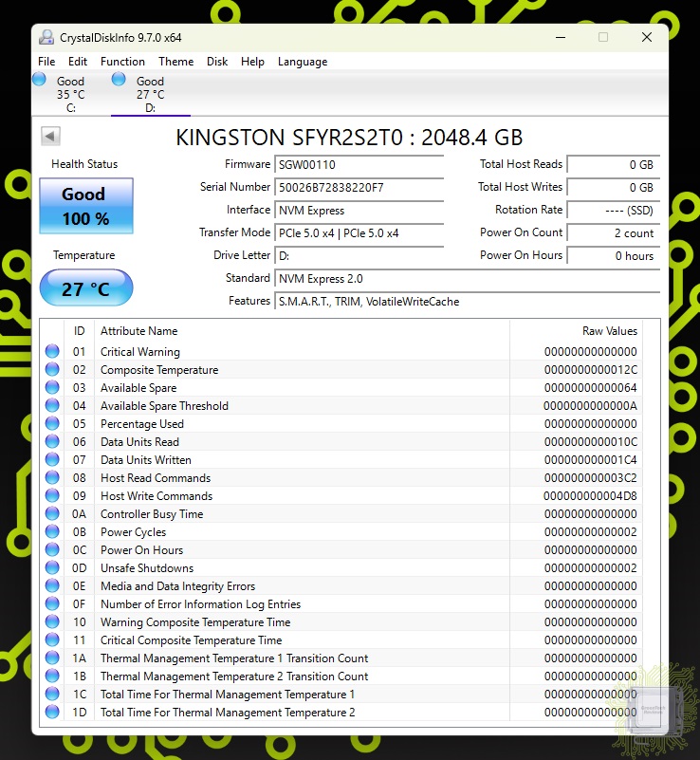
Task: Click status orb of attribute 1D row
Action: (52, 712)
